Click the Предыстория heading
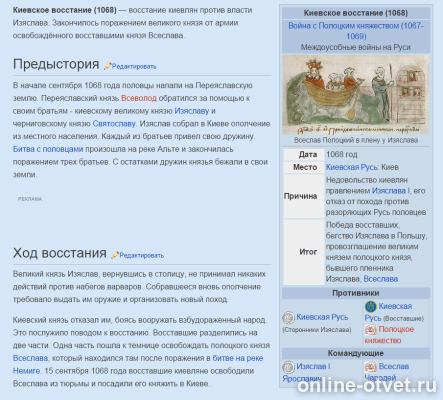Viewport: 443px width, 400px height. 56,64
